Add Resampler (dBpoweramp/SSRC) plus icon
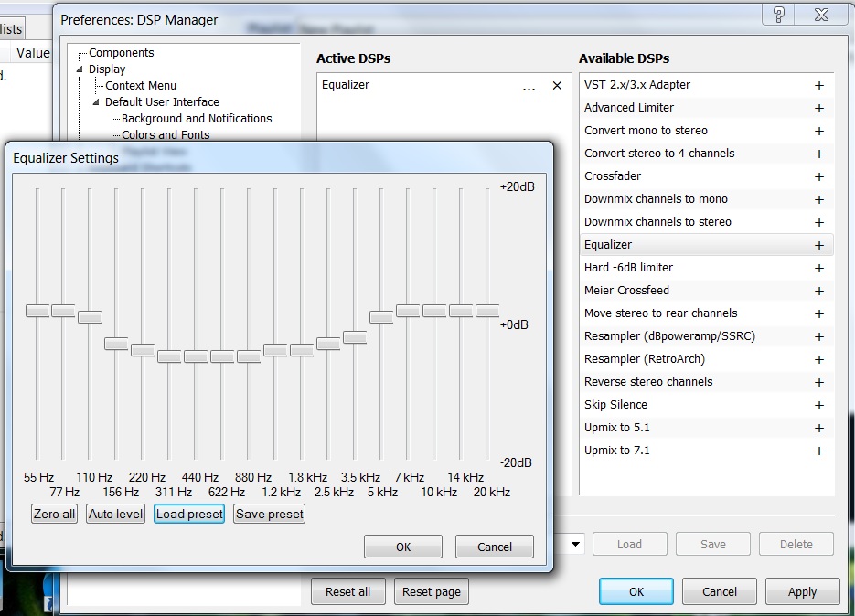 click(x=819, y=337)
